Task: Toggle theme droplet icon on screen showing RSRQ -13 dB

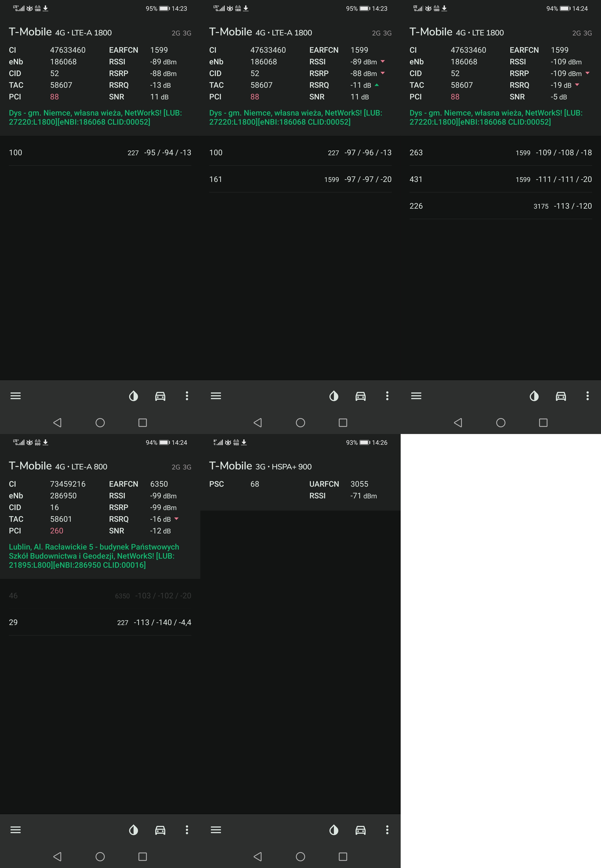Action: (133, 396)
